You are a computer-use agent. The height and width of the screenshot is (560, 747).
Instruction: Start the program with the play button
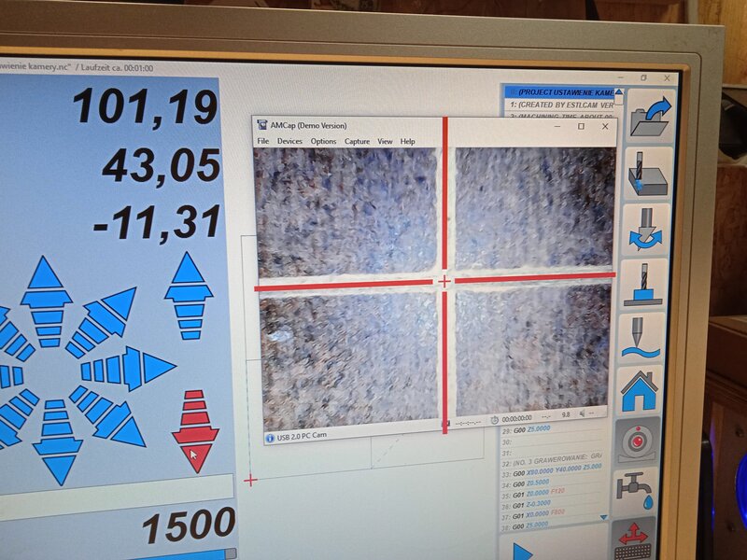pos(522,553)
